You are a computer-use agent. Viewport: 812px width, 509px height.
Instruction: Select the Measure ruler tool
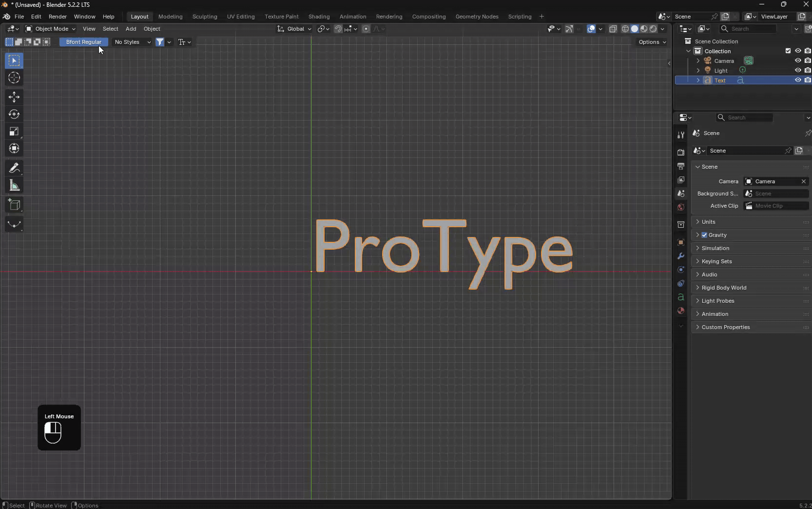click(14, 185)
